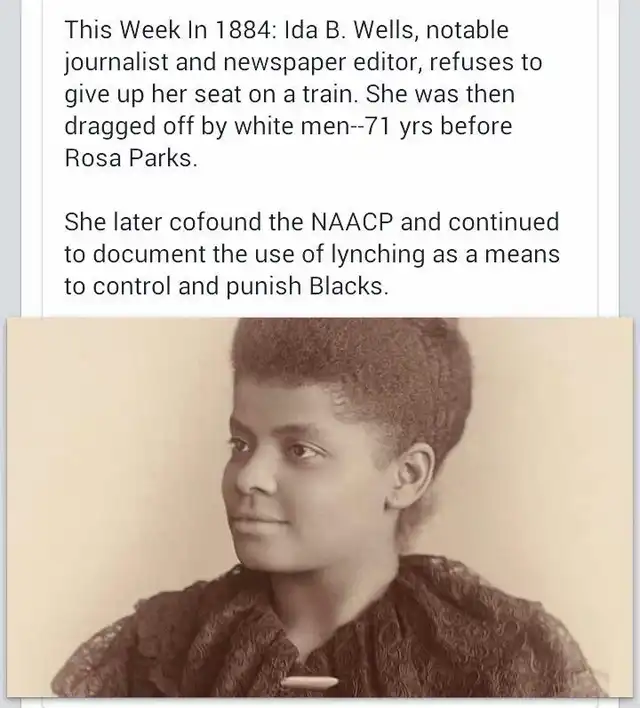This screenshot has height=708, width=640.
Task: Click the bar pin brooch in the photo
Action: 310,681
